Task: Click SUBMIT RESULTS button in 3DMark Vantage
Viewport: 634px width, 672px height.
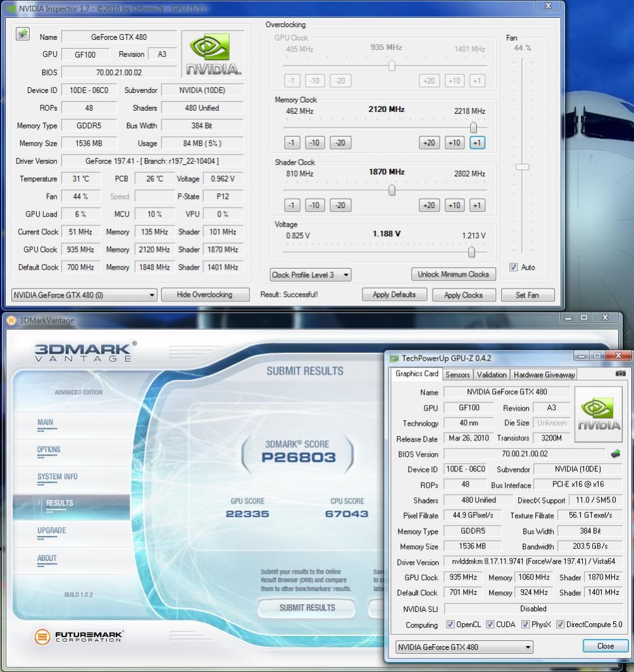Action: (x=307, y=607)
